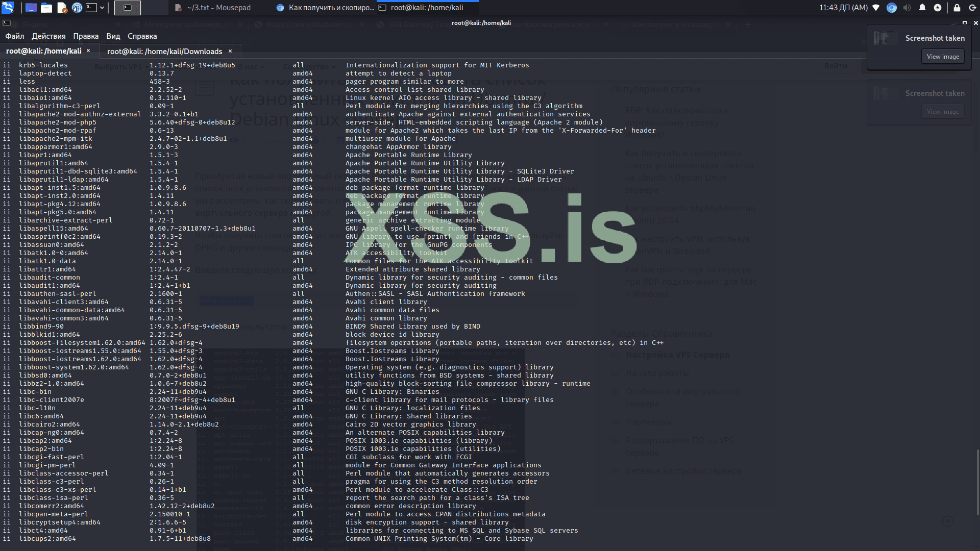980x551 pixels.
Task: Open the terminal emulator launcher in the panel
Action: [x=91, y=8]
